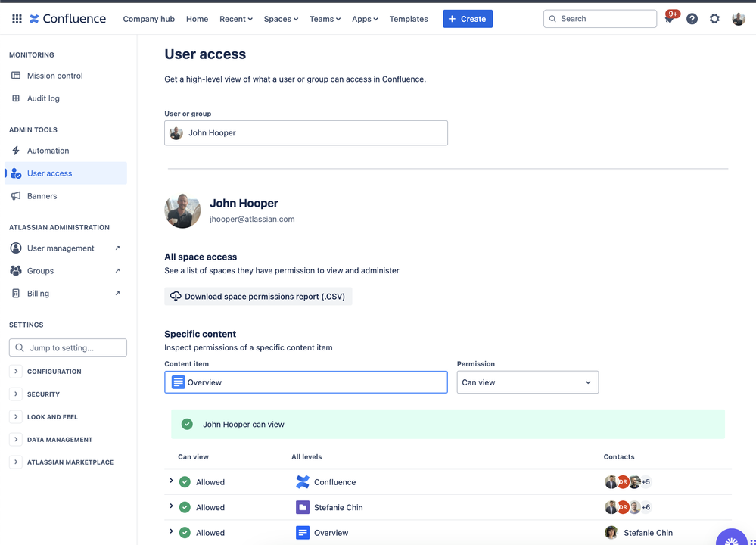The width and height of the screenshot is (756, 545).
Task: Click external link arrow beside Billing
Action: pyautogui.click(x=117, y=293)
